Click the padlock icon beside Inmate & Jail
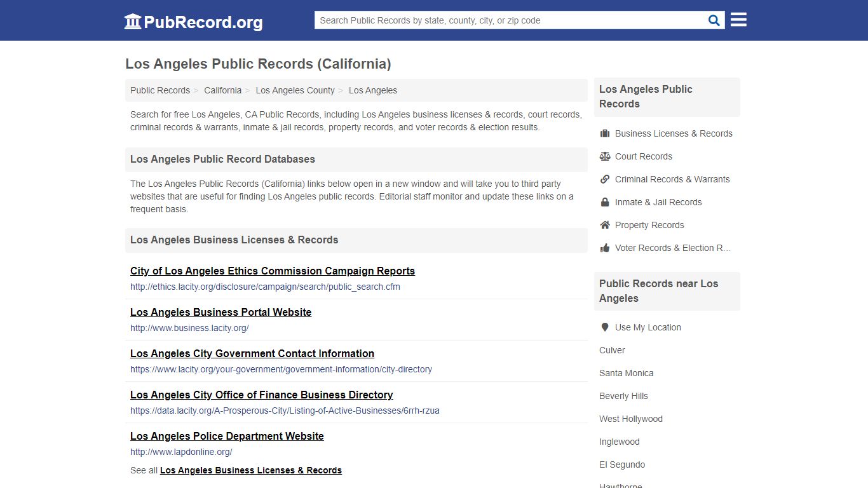The width and height of the screenshot is (868, 488). [605, 202]
